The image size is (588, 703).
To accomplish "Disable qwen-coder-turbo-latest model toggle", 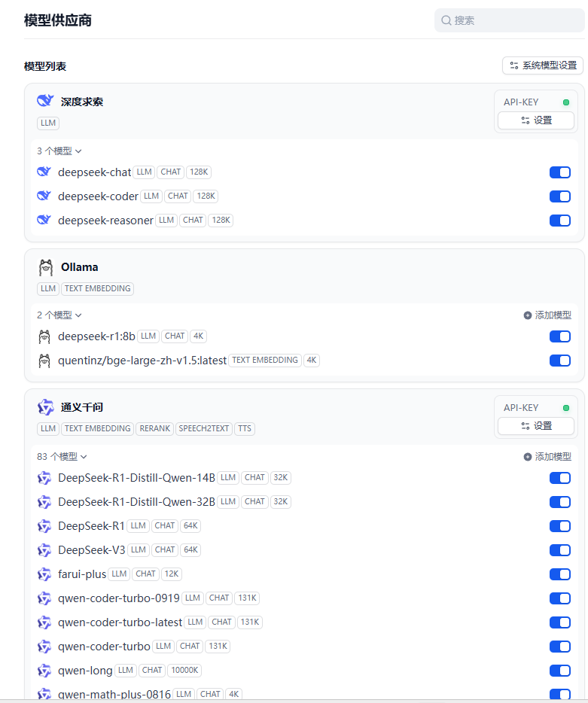I will click(559, 622).
